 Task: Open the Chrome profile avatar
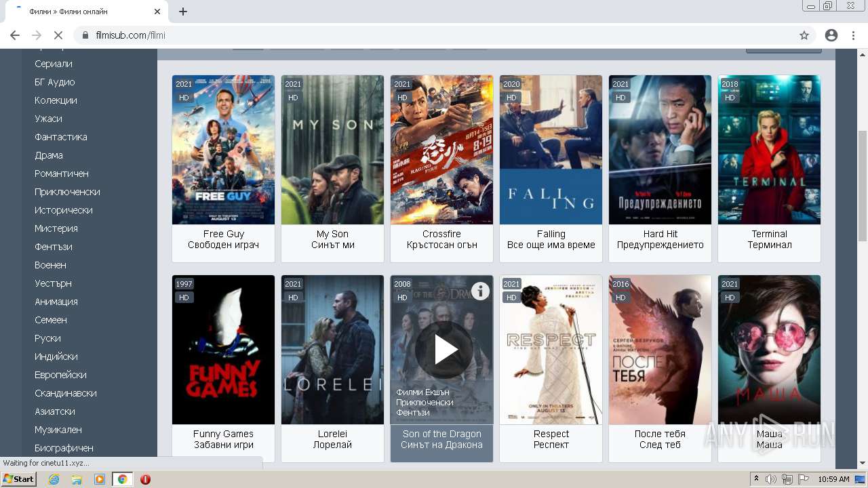(x=831, y=35)
